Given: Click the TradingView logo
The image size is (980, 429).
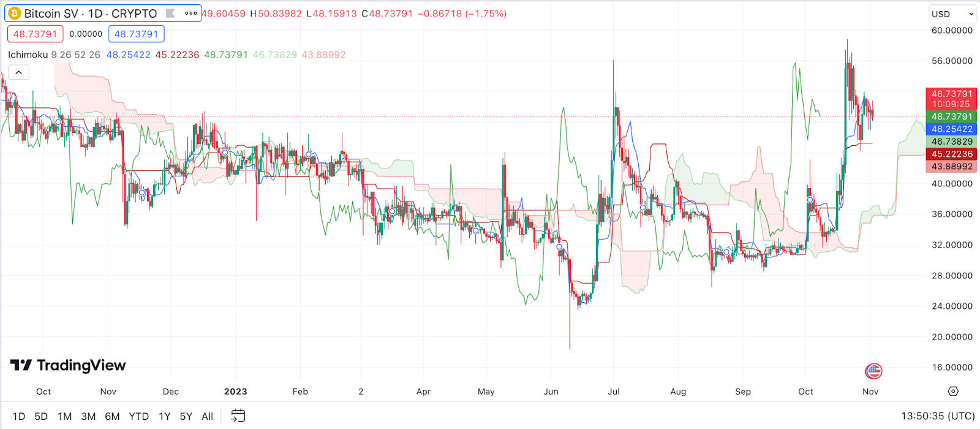Looking at the screenshot, I should point(68,365).
